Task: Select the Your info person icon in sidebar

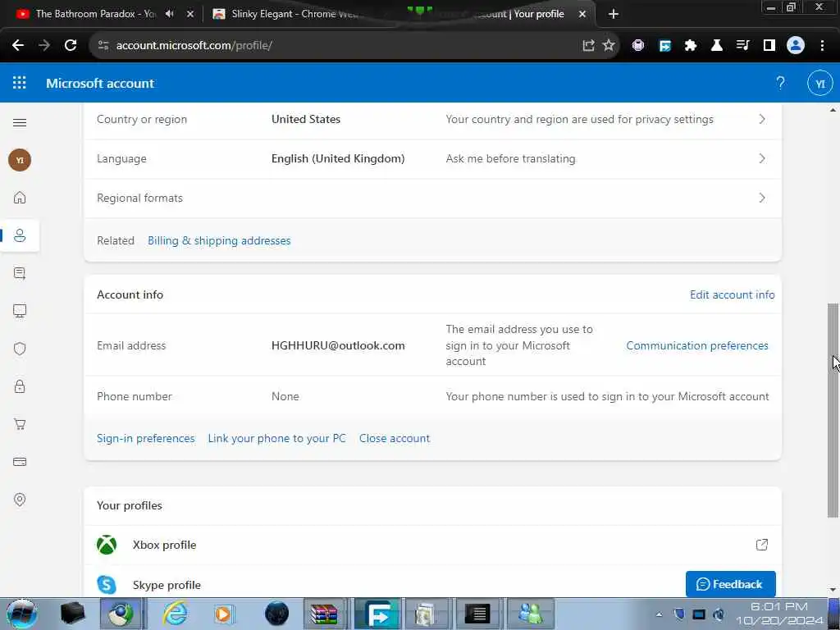Action: [20, 235]
